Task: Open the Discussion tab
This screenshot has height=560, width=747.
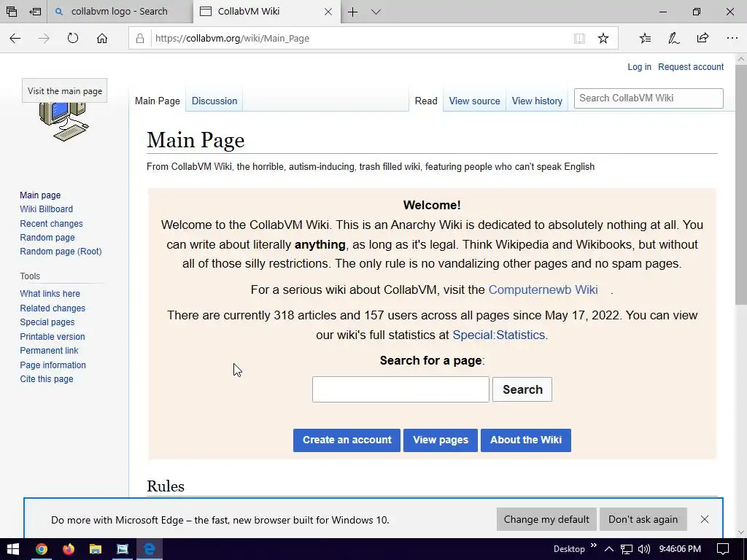Action: [x=214, y=101]
